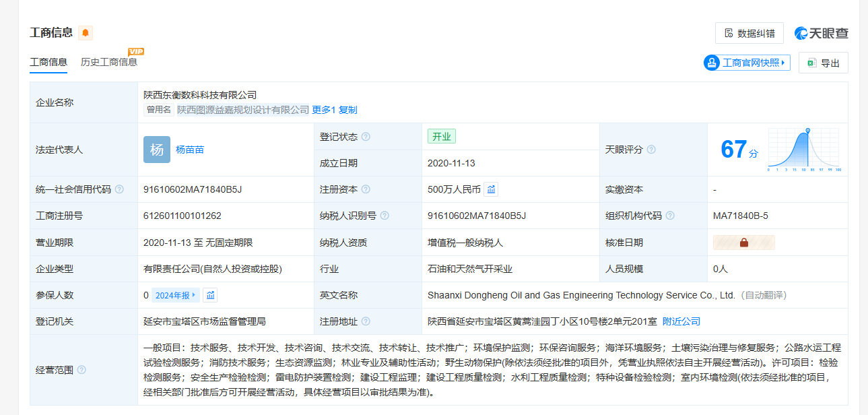Open legal representative 杨苗苗 link
This screenshot has height=415, width=868.
pyautogui.click(x=190, y=150)
